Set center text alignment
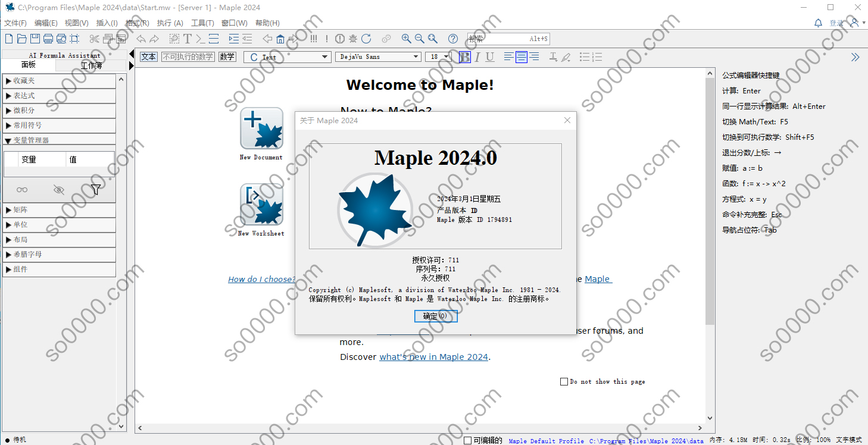 pyautogui.click(x=522, y=57)
